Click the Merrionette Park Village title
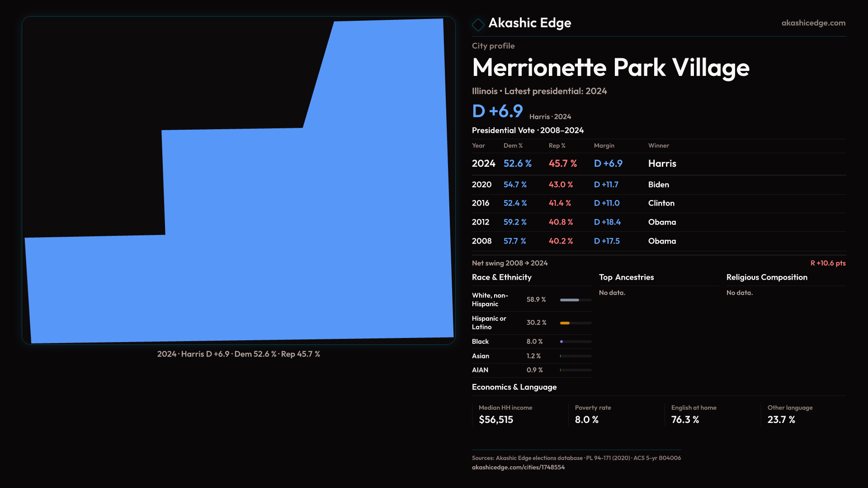This screenshot has height=488, width=868. [610, 68]
